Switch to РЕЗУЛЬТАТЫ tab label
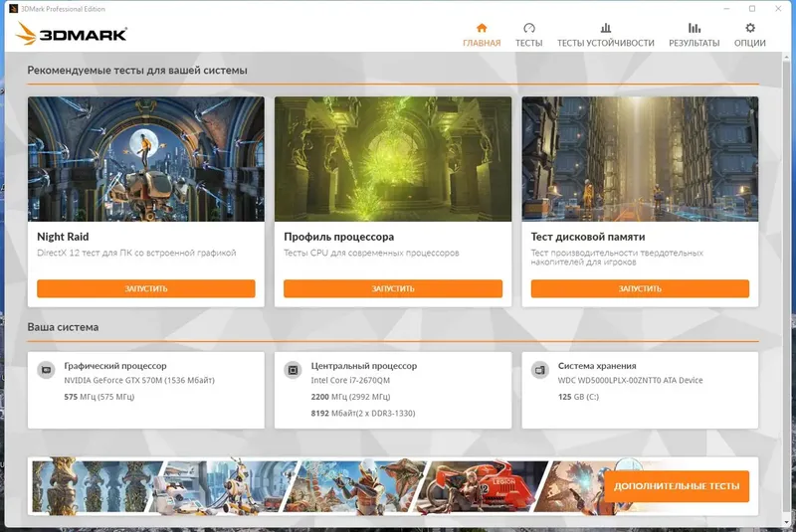 pyautogui.click(x=694, y=43)
